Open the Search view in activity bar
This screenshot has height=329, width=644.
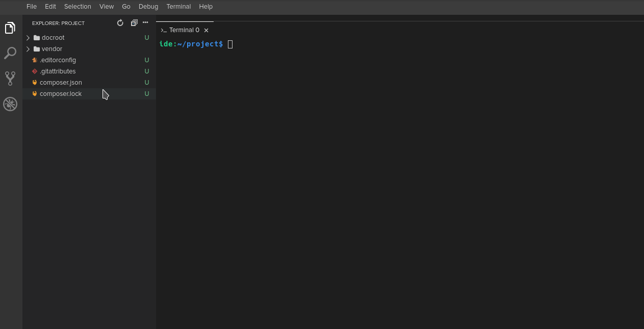tap(10, 53)
